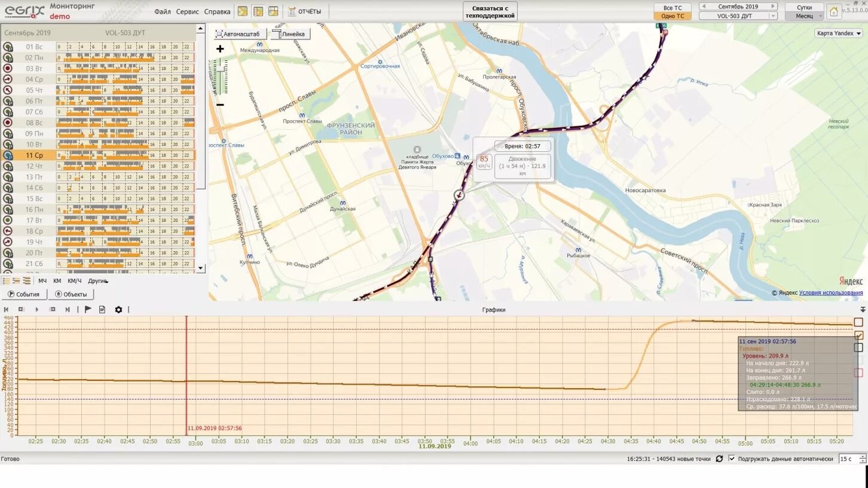Viewport: 868px width, 488px height.
Task: Jump to track start playback icon
Action: point(6,309)
